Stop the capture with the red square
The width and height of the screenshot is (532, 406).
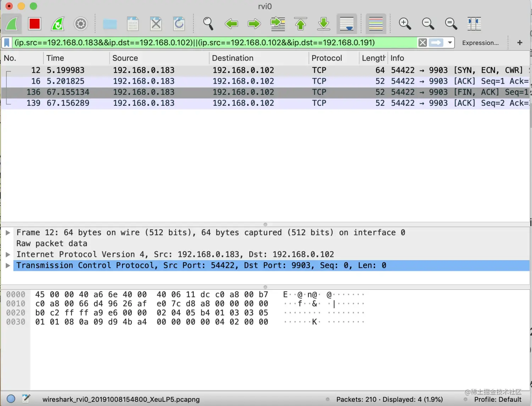(x=35, y=24)
